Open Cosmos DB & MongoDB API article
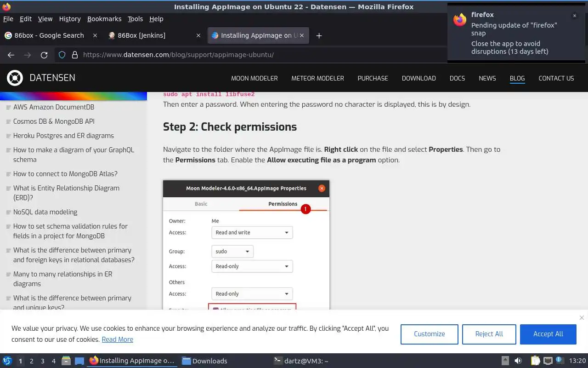This screenshot has height=368, width=588. pyautogui.click(x=54, y=121)
